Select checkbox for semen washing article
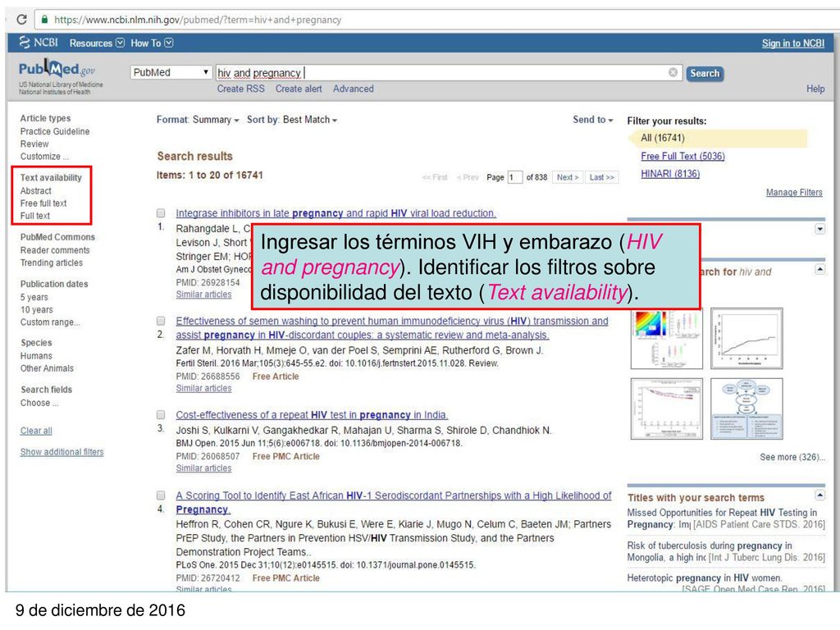 161,321
